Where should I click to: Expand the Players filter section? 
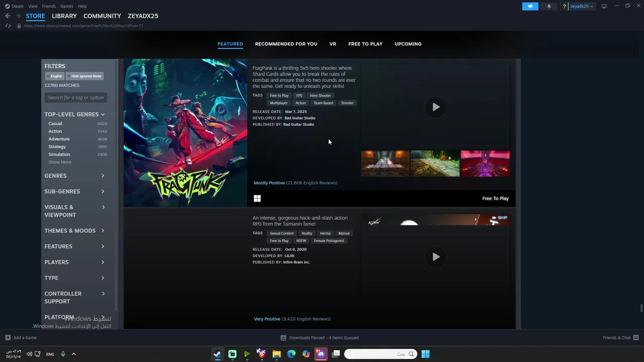[x=74, y=262]
